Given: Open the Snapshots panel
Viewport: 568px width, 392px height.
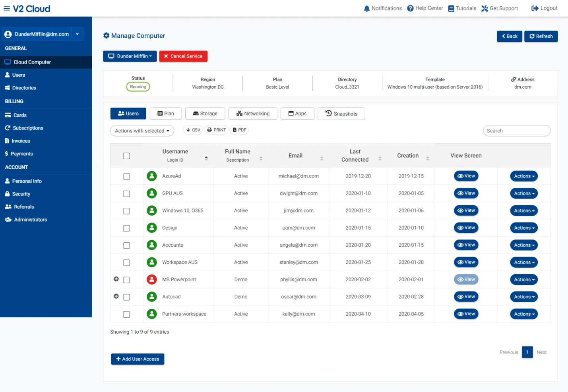Looking at the screenshot, I should [341, 114].
